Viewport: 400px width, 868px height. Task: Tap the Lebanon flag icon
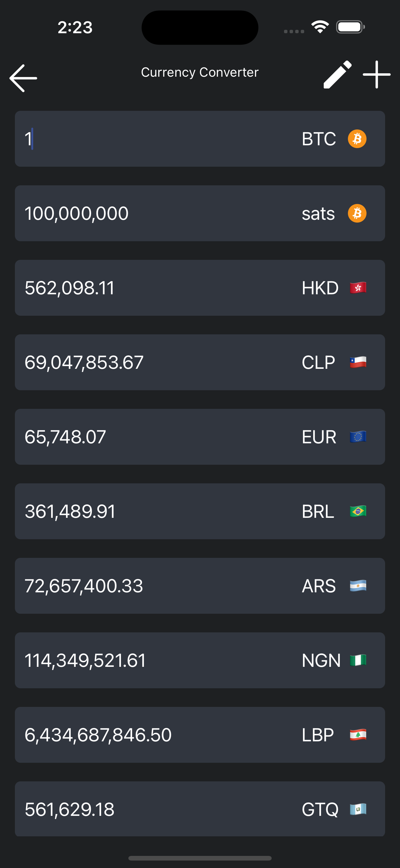click(358, 735)
